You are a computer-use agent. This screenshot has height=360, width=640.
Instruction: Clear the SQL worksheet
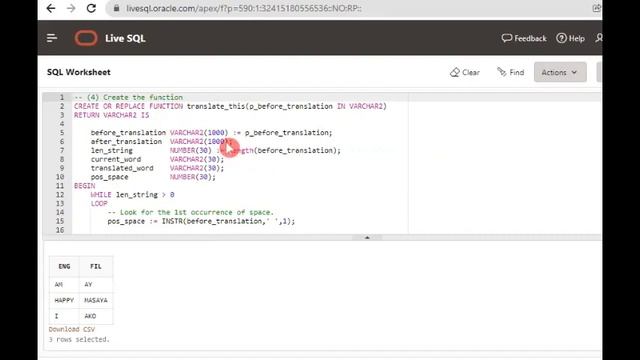point(464,72)
